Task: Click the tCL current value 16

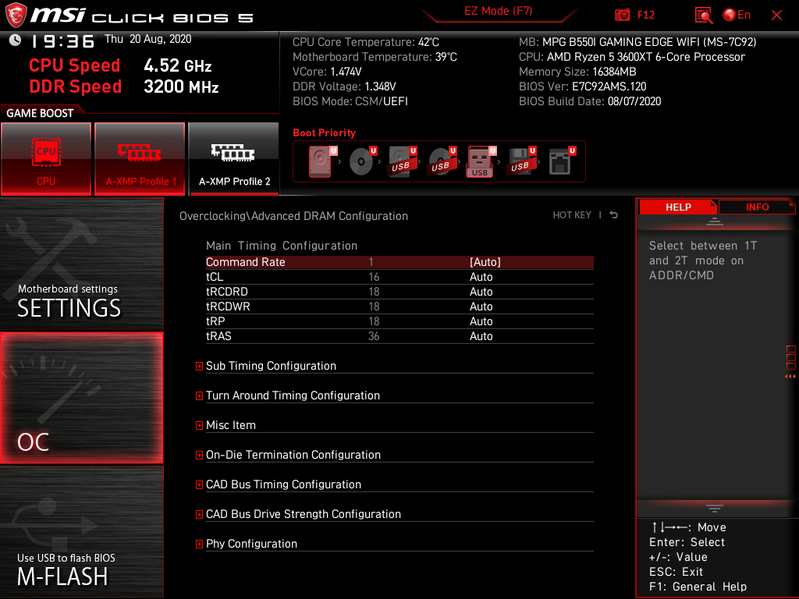Action: point(374,277)
